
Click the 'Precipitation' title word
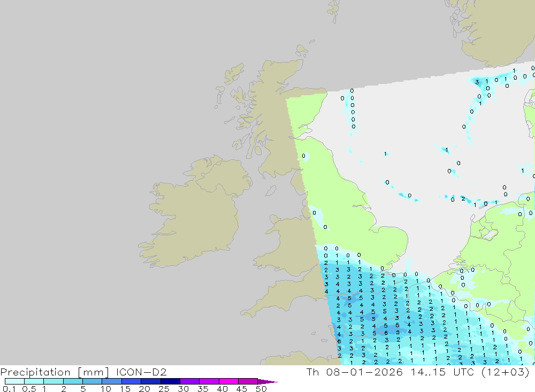click(x=35, y=372)
